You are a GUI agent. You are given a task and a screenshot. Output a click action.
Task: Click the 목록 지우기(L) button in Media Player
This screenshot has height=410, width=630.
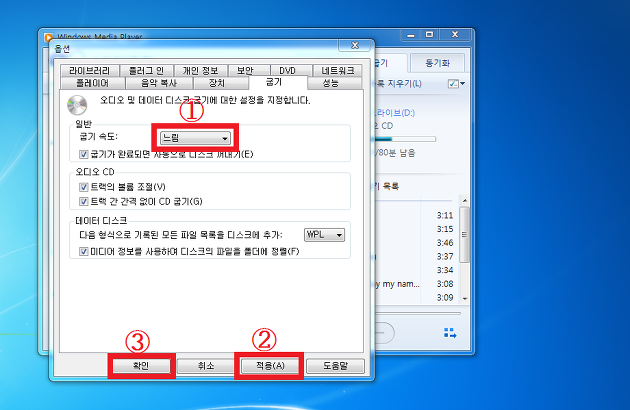pyautogui.click(x=399, y=84)
